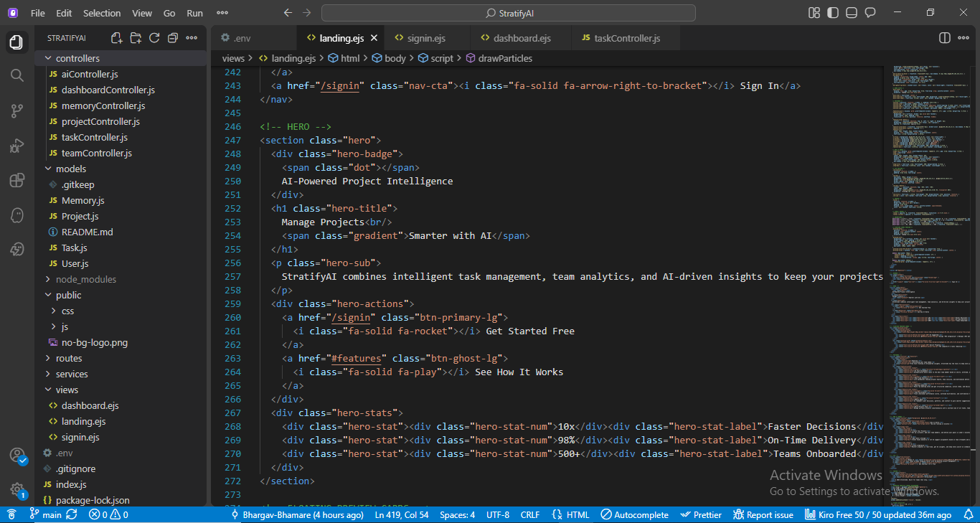Click the New File icon in Explorer
The image size is (980, 523).
(x=116, y=37)
